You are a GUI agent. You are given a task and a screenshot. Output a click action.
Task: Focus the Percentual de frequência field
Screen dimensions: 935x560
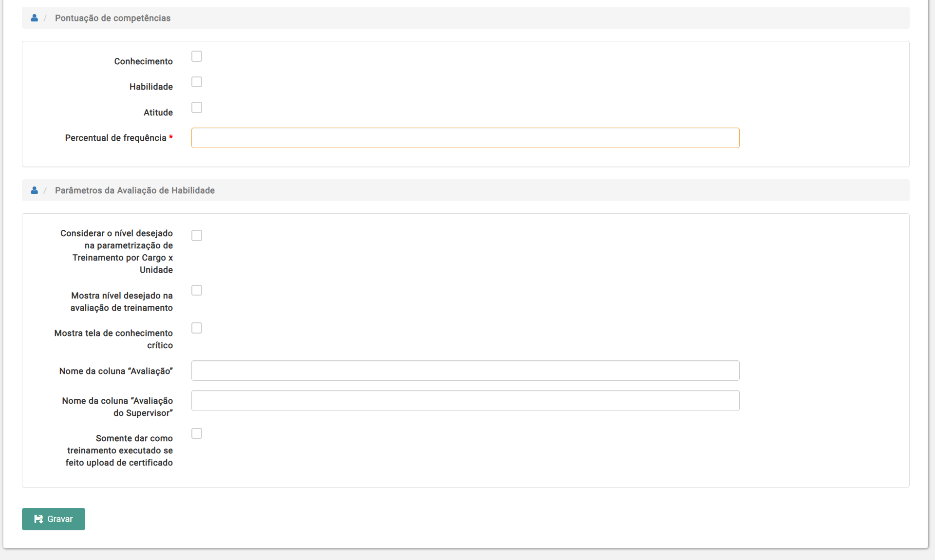465,138
